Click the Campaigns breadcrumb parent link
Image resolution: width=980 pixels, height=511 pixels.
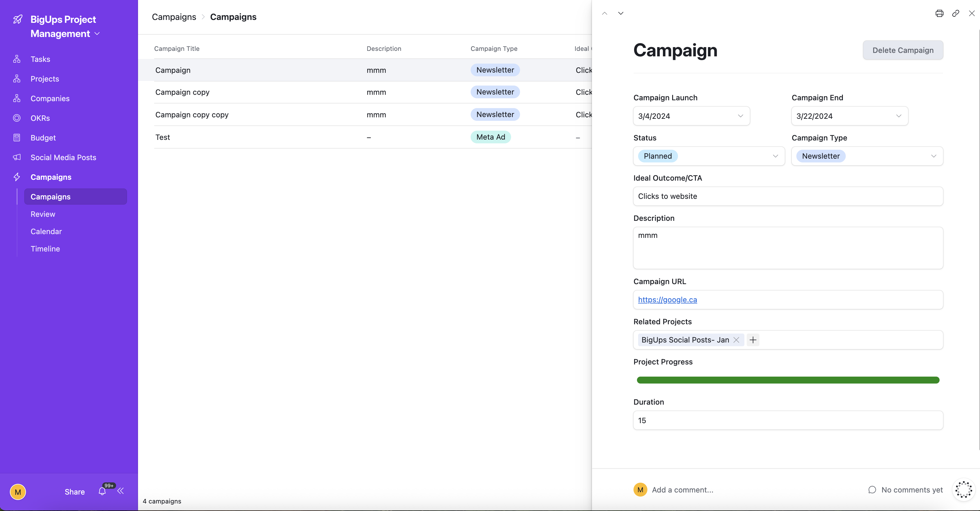pyautogui.click(x=174, y=17)
